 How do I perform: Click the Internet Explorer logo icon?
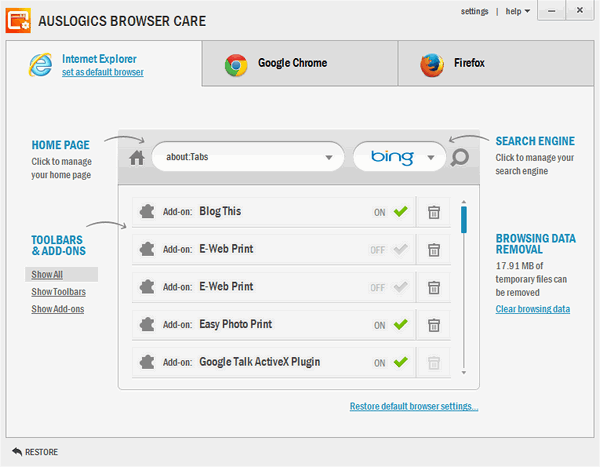click(41, 64)
